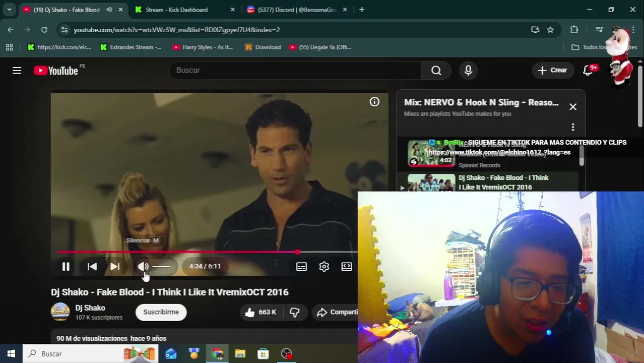
Task: Open File Explorer from the taskbar
Action: coord(240,354)
